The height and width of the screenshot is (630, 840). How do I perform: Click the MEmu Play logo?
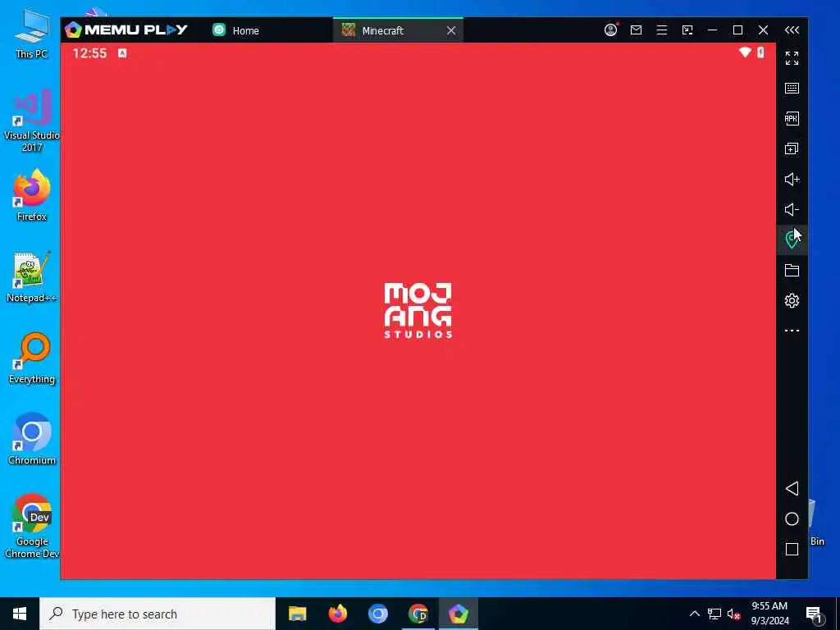pyautogui.click(x=126, y=30)
